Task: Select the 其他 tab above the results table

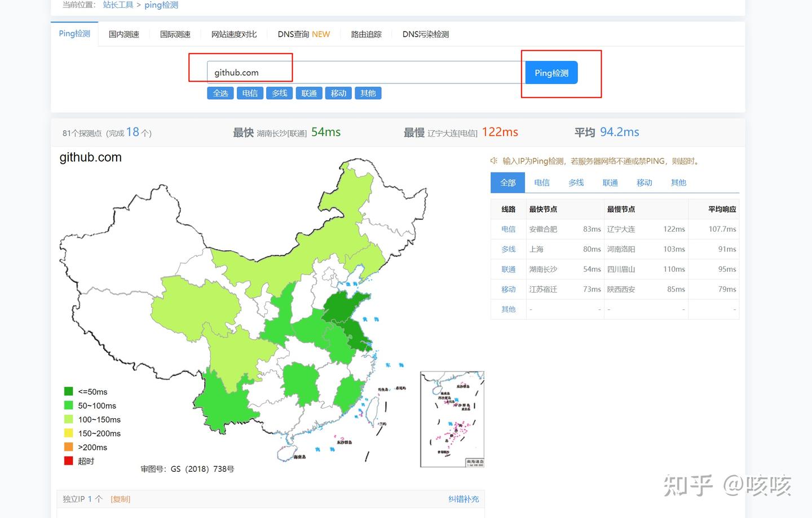Action: click(678, 183)
